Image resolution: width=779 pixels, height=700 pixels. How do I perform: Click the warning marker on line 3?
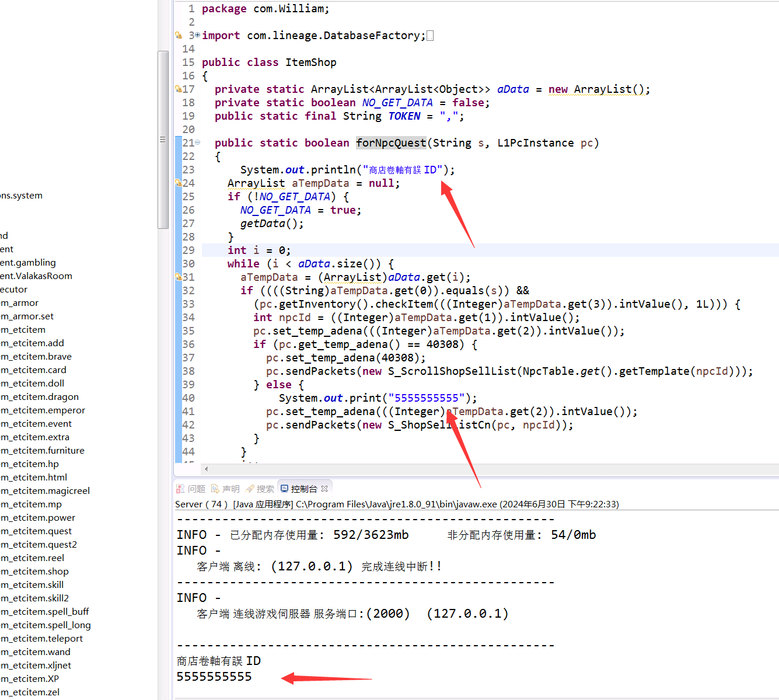tap(179, 36)
